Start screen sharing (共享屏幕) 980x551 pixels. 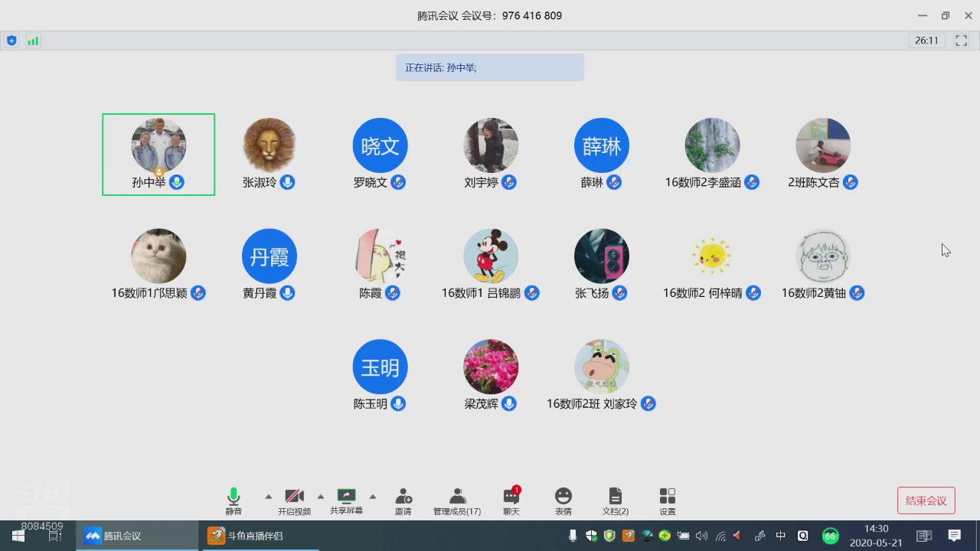346,500
